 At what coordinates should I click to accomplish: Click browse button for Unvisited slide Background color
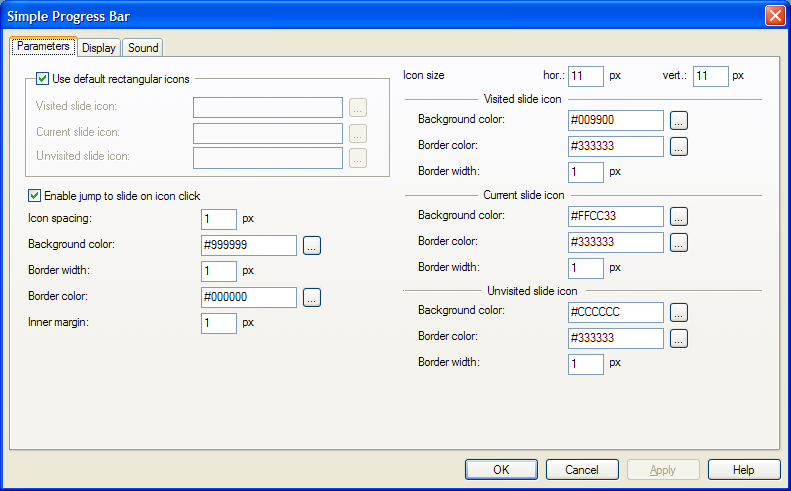point(679,312)
